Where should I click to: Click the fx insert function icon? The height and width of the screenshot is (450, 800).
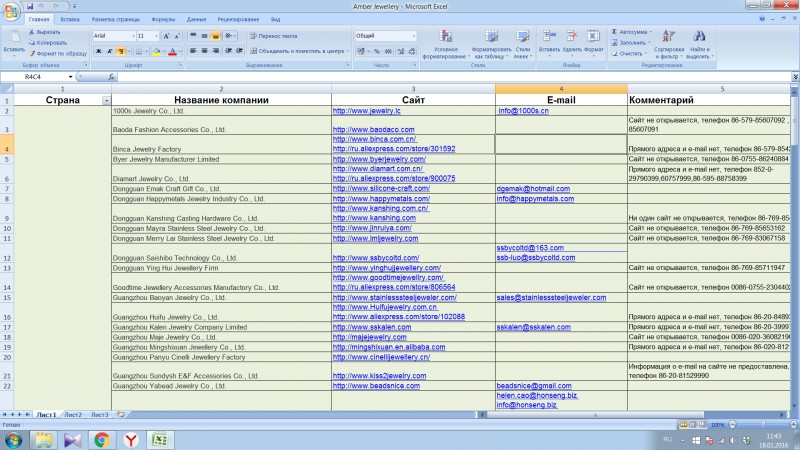[111, 77]
